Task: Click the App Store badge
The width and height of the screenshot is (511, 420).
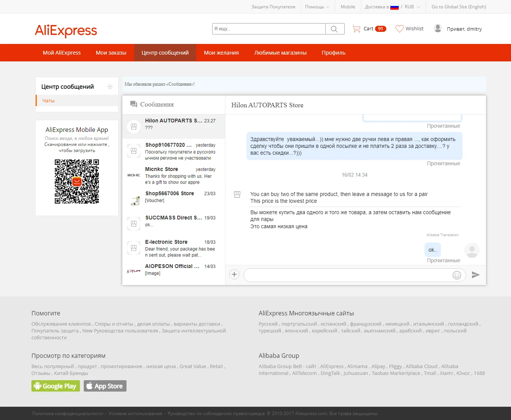Action: click(105, 386)
